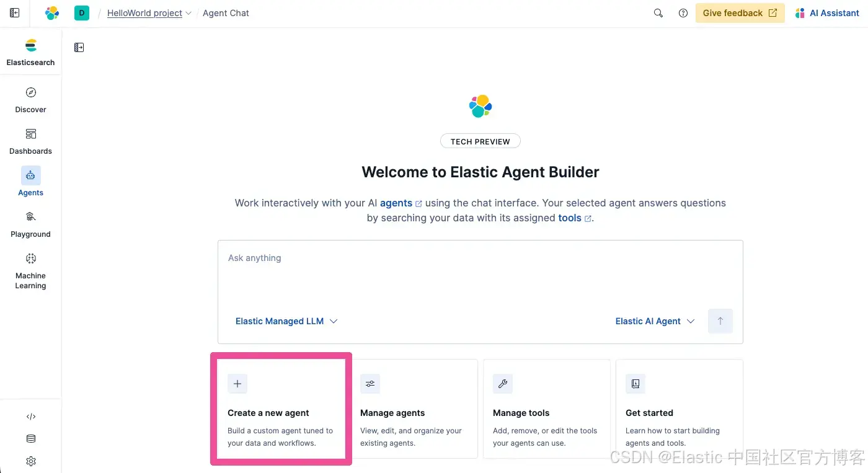Open the AI Assistant

[827, 13]
